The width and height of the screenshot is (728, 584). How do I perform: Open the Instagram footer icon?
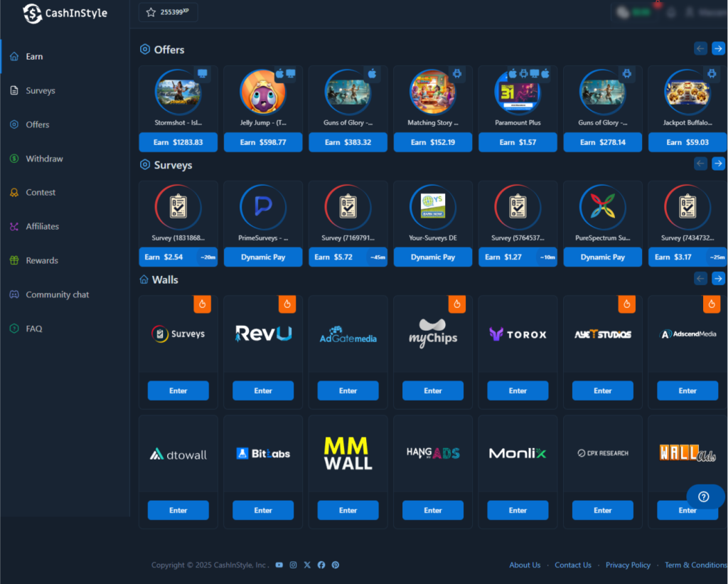(x=294, y=565)
